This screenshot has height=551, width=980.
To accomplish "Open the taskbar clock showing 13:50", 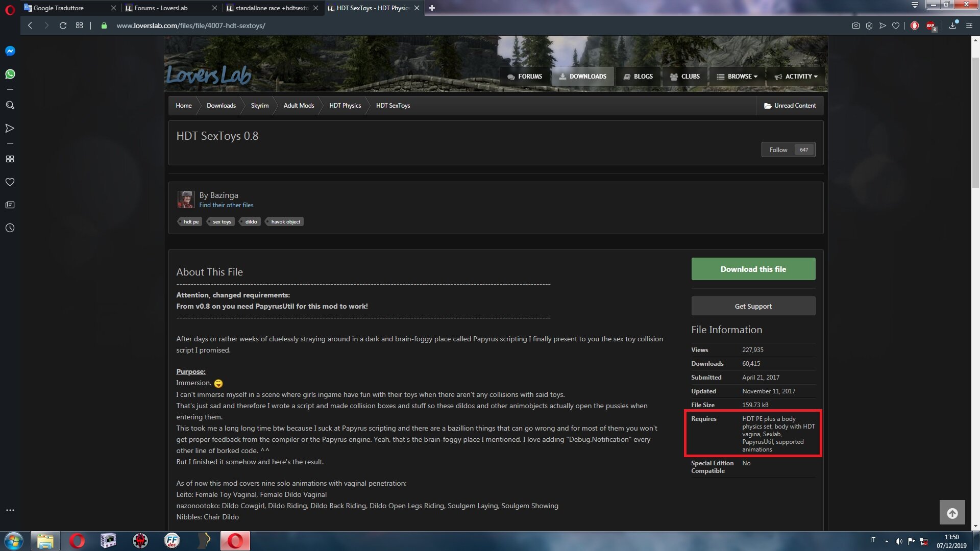I will (951, 541).
